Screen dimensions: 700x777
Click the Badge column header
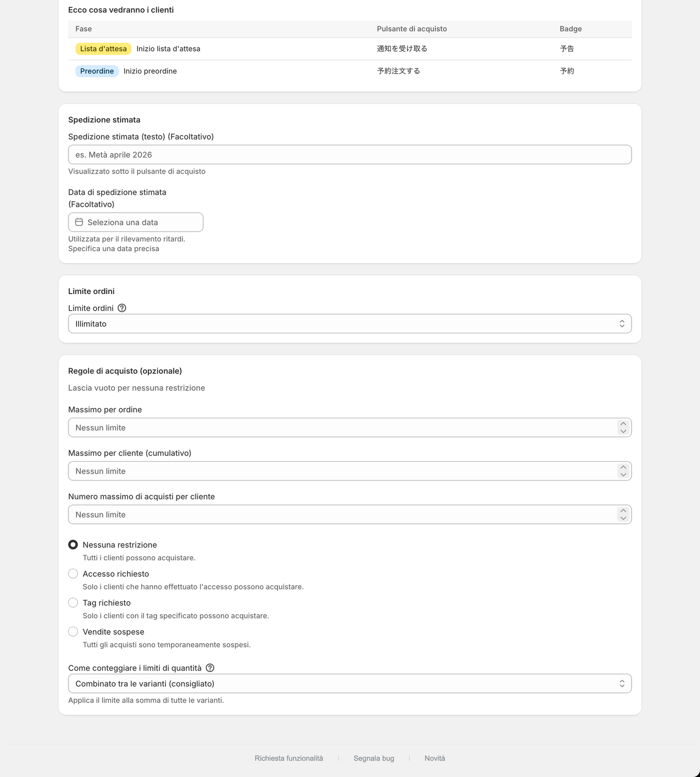[570, 29]
